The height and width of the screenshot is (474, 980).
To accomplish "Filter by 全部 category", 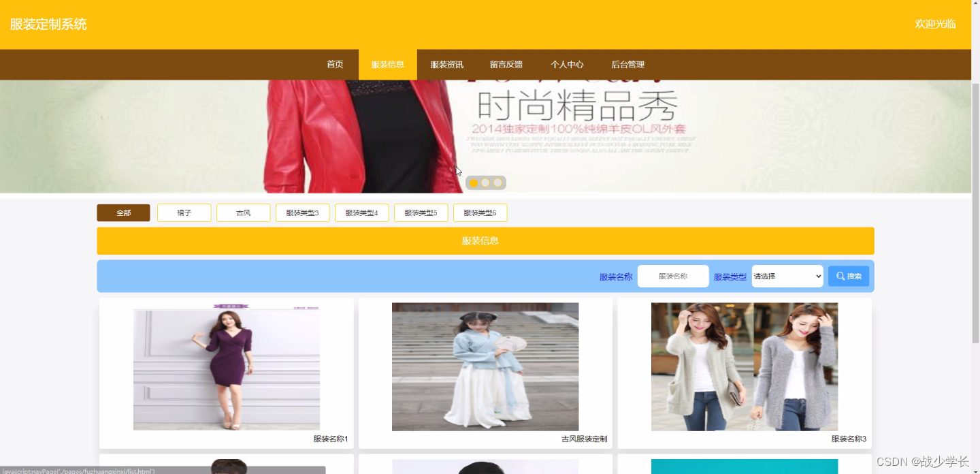I will [x=123, y=213].
